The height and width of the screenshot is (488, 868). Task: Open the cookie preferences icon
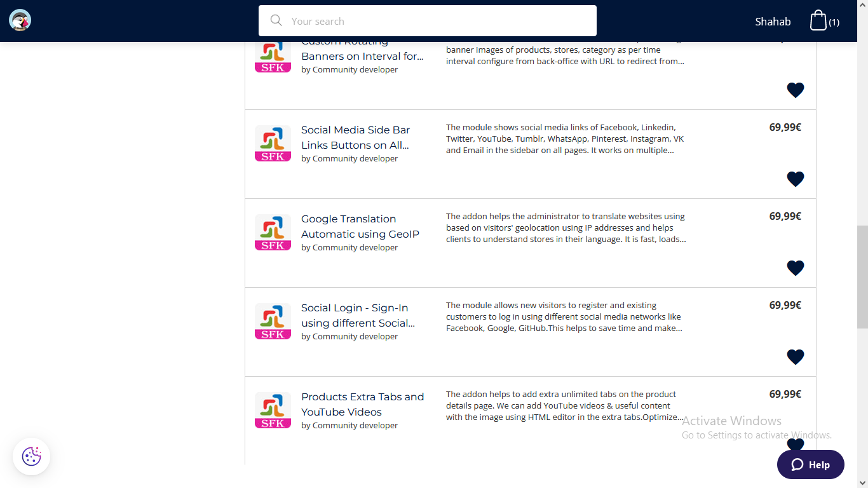click(x=31, y=456)
